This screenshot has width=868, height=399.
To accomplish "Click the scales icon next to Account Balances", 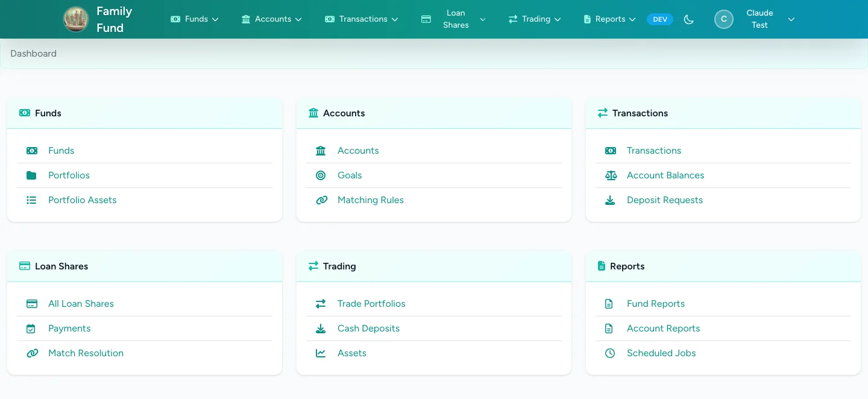I will (x=611, y=175).
